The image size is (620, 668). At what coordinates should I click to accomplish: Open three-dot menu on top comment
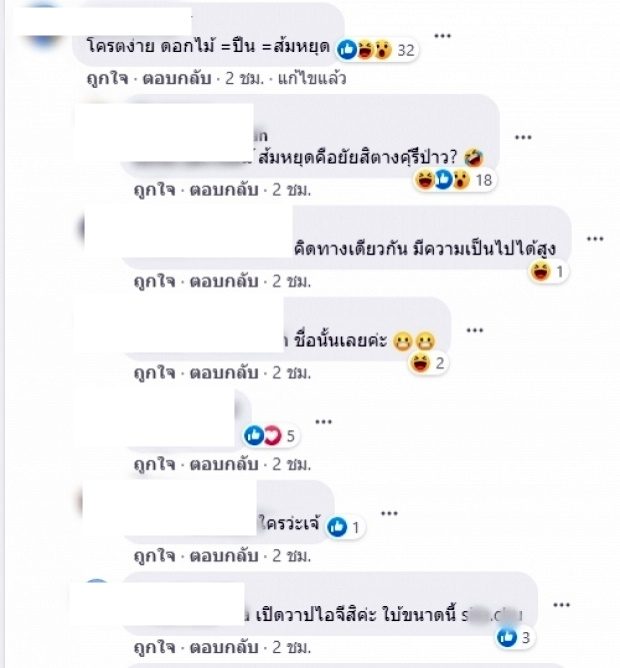pyautogui.click(x=442, y=36)
